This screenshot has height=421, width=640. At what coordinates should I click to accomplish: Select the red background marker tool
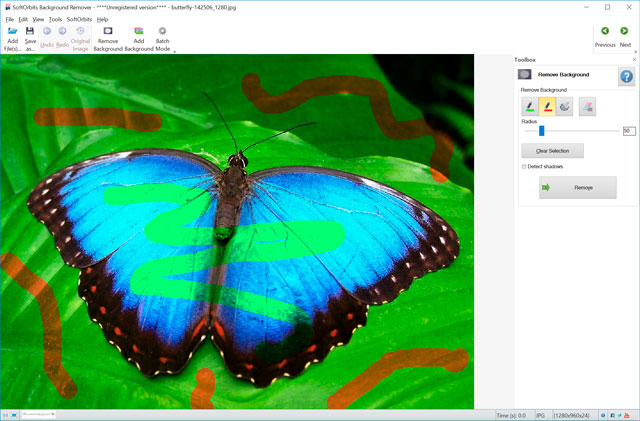(x=547, y=106)
